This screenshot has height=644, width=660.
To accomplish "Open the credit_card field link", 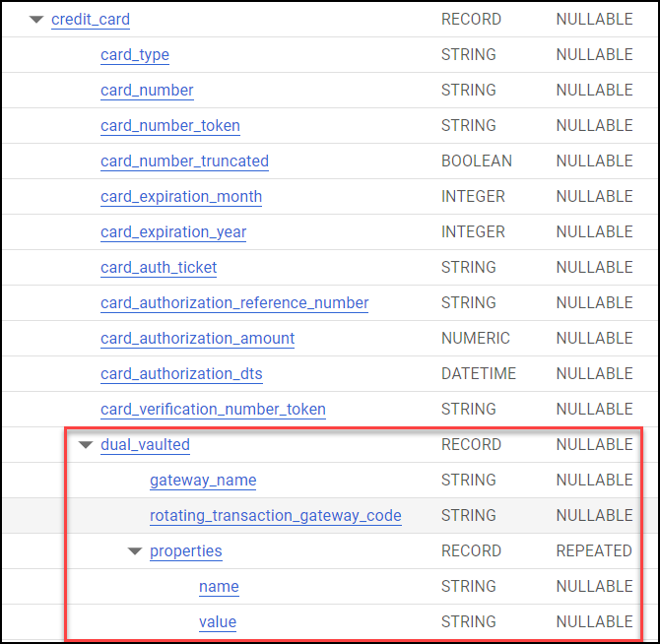I will (x=91, y=20).
